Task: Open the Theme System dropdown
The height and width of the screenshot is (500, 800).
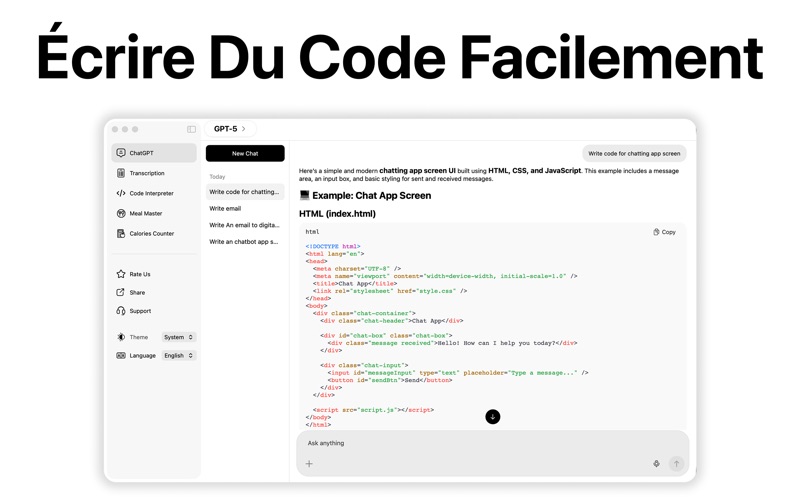Action: (x=179, y=337)
